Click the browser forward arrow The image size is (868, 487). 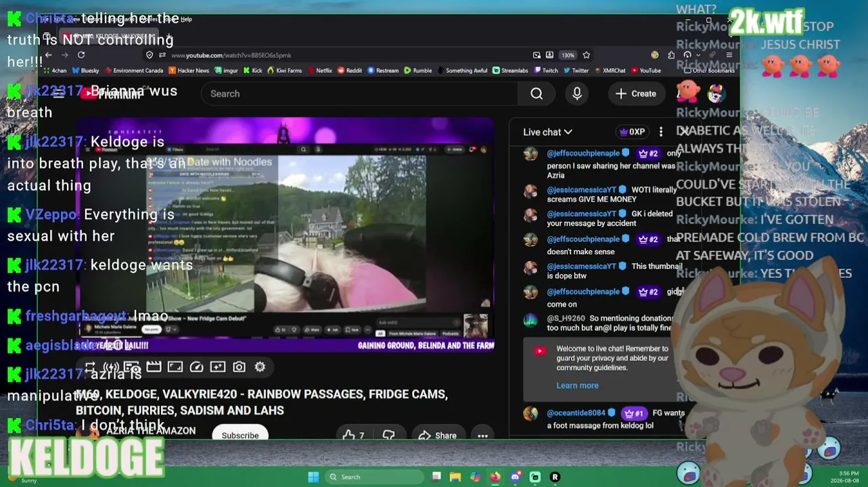pos(65,55)
